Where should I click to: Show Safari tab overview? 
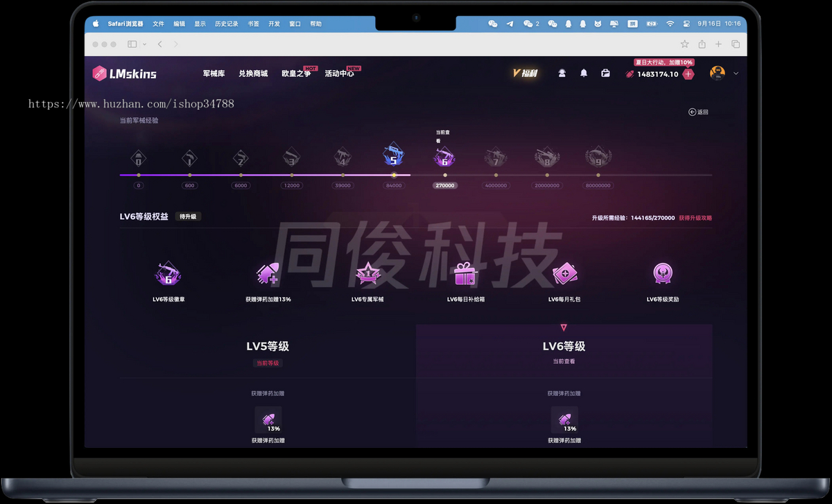click(x=736, y=44)
